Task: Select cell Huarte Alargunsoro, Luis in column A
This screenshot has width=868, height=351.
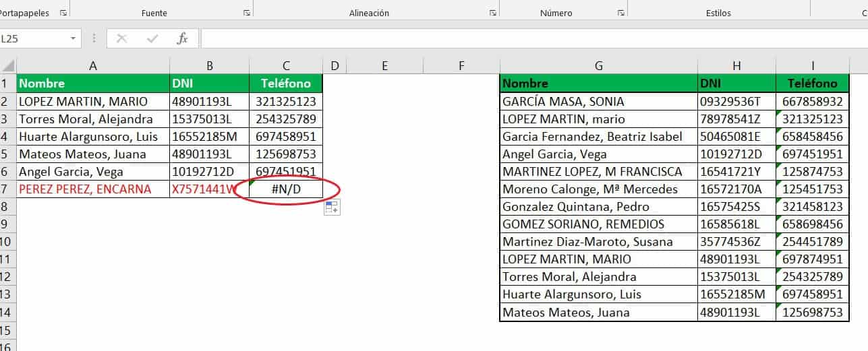Action: [93, 137]
